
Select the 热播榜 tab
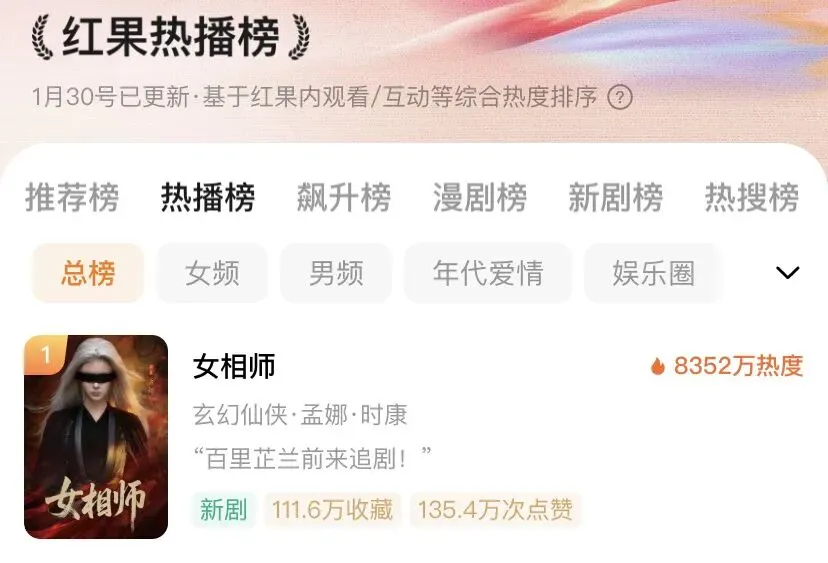pyautogui.click(x=208, y=198)
